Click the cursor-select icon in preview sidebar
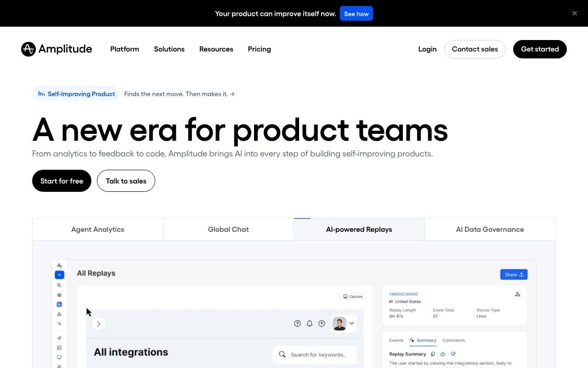This screenshot has width=588, height=368. [x=59, y=324]
